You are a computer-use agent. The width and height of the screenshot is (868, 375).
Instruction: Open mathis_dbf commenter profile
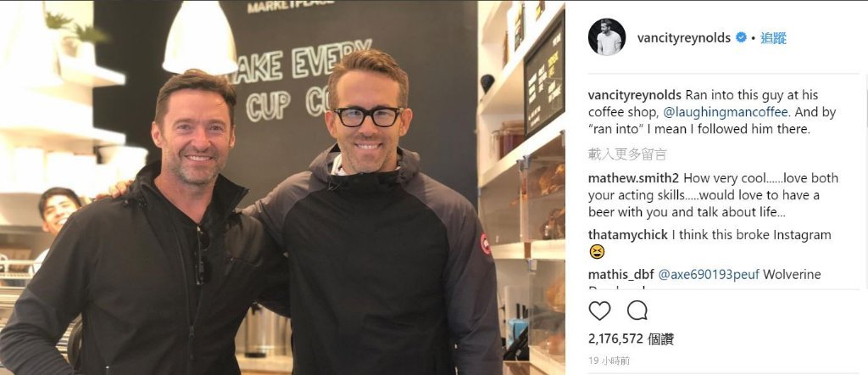[621, 274]
